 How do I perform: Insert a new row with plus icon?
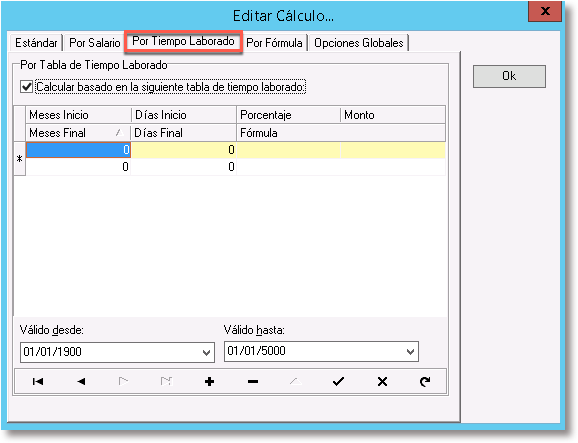pyautogui.click(x=209, y=381)
